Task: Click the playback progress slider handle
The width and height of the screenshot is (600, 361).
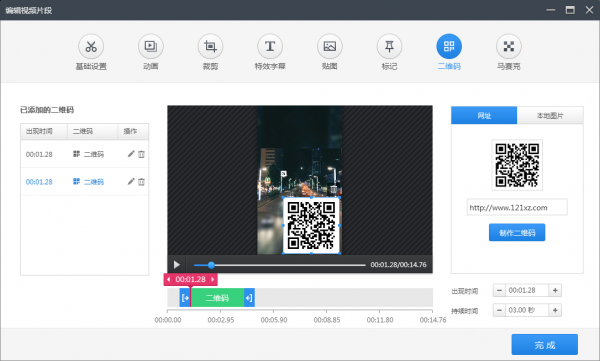Action: [x=211, y=265]
